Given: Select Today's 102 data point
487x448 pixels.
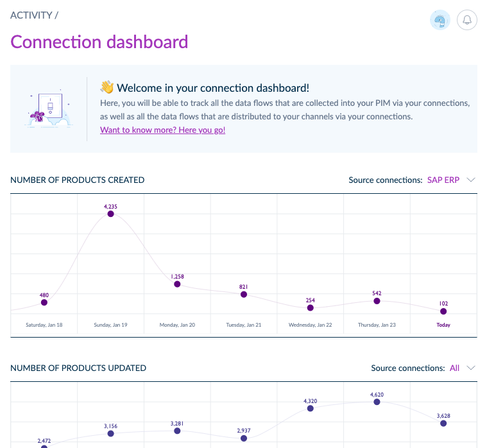Looking at the screenshot, I should click(x=443, y=311).
